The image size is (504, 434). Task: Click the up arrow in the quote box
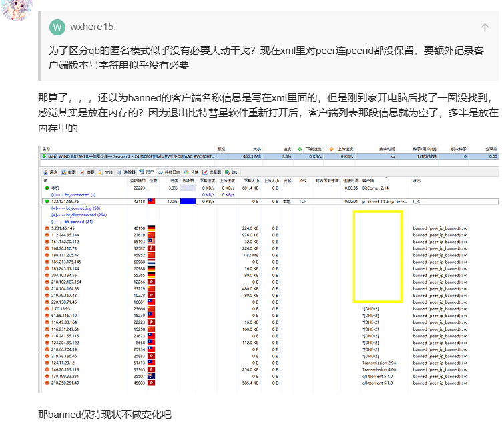coord(485,27)
